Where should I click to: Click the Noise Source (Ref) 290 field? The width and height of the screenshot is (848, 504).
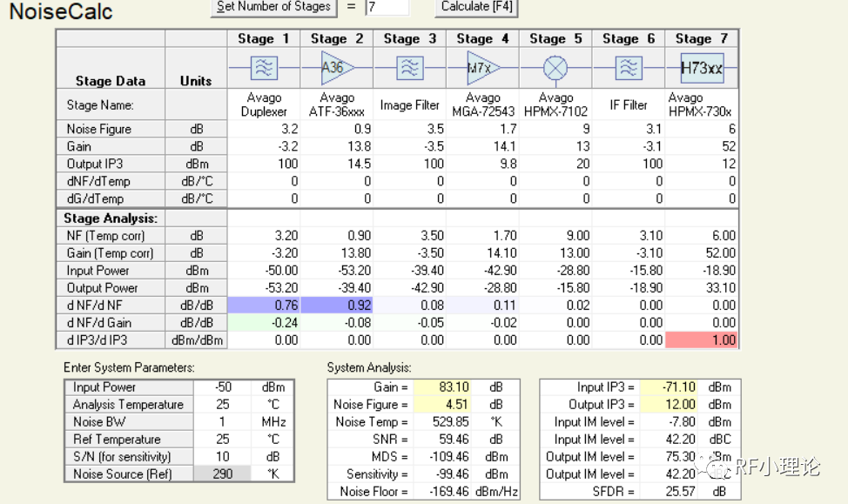(222, 474)
